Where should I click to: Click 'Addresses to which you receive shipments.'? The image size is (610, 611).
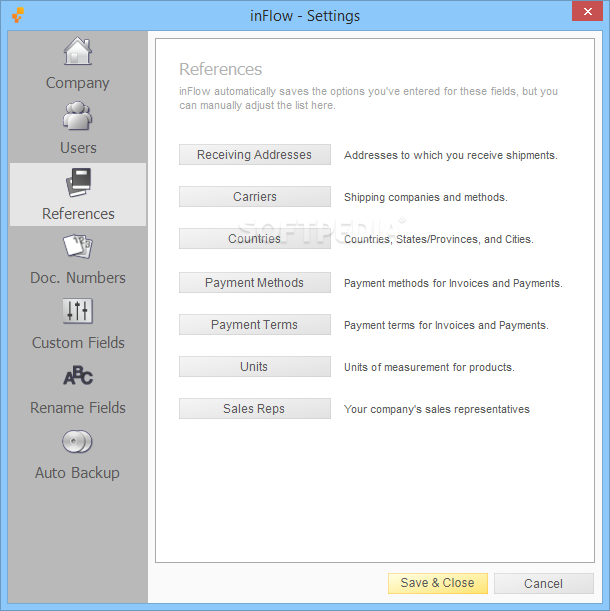click(x=451, y=155)
